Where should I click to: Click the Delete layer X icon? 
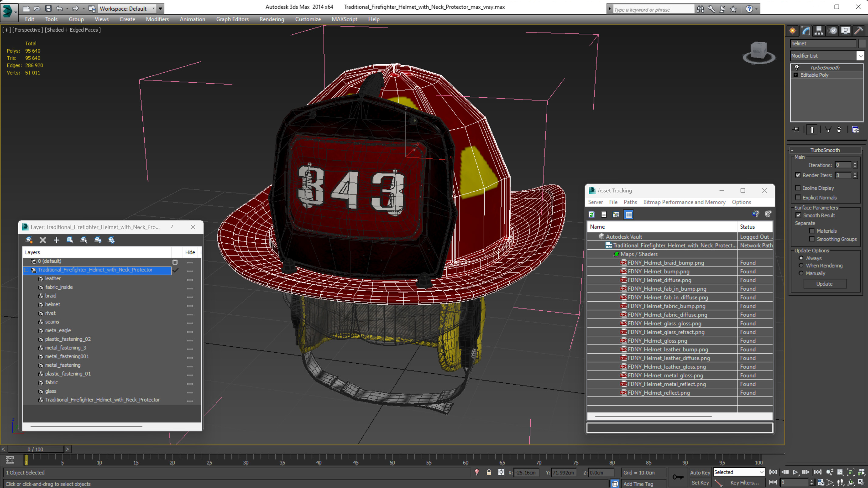pyautogui.click(x=43, y=240)
